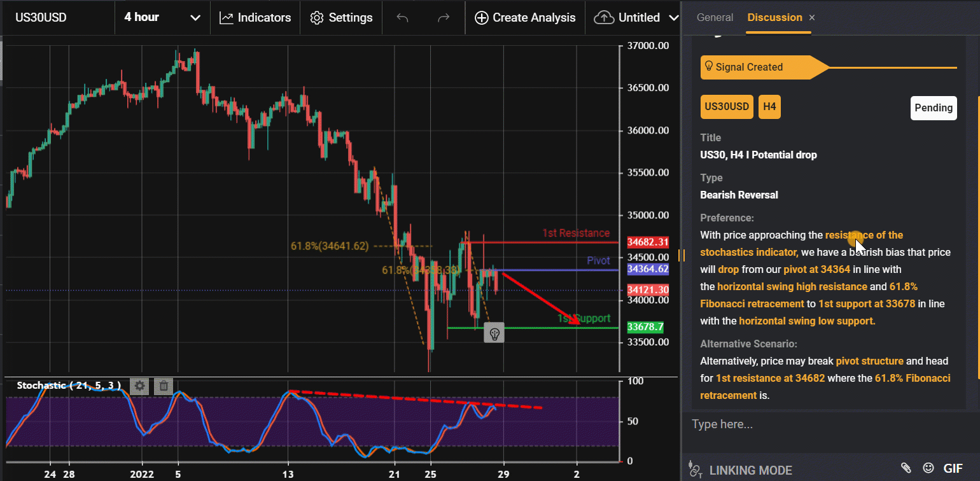The height and width of the screenshot is (481, 980).
Task: Click the Signal Created banner
Action: tap(764, 67)
